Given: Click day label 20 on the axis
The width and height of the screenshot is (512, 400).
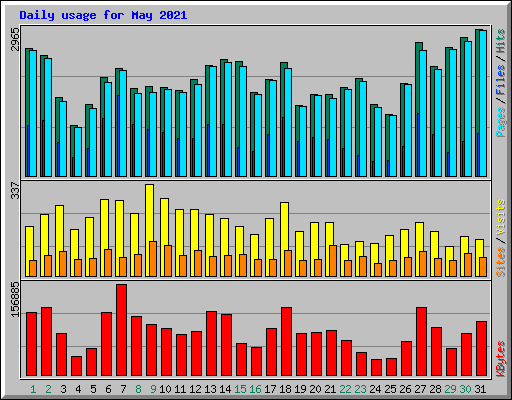Looking at the screenshot, I should pos(315,389).
